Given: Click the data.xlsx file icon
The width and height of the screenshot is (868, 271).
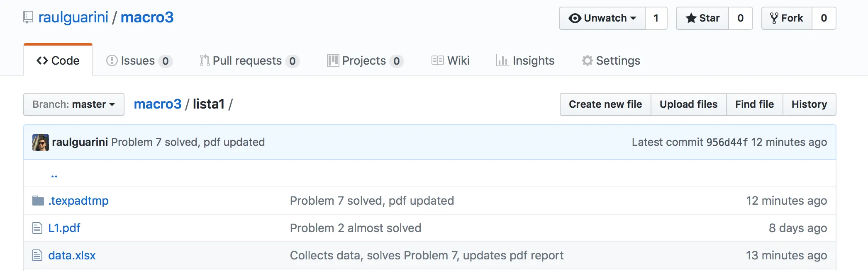Looking at the screenshot, I should [37, 256].
